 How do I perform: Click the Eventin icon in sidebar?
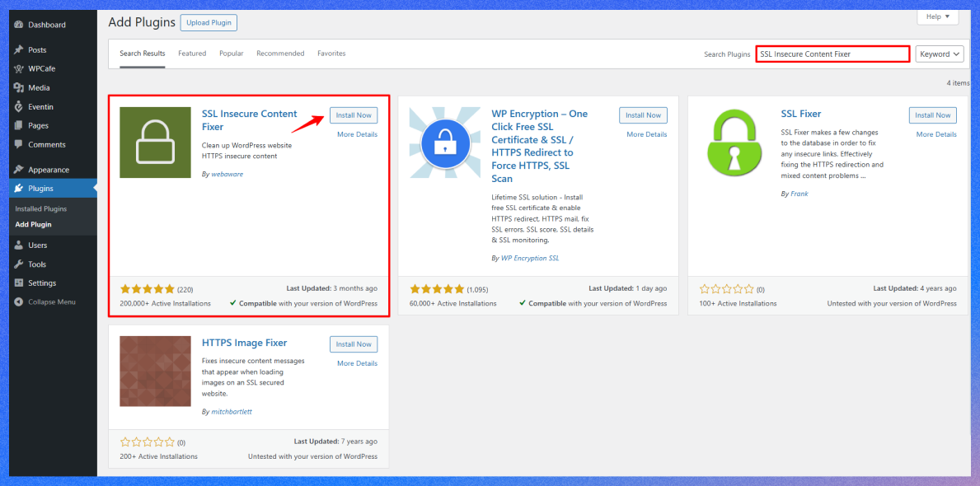(19, 107)
